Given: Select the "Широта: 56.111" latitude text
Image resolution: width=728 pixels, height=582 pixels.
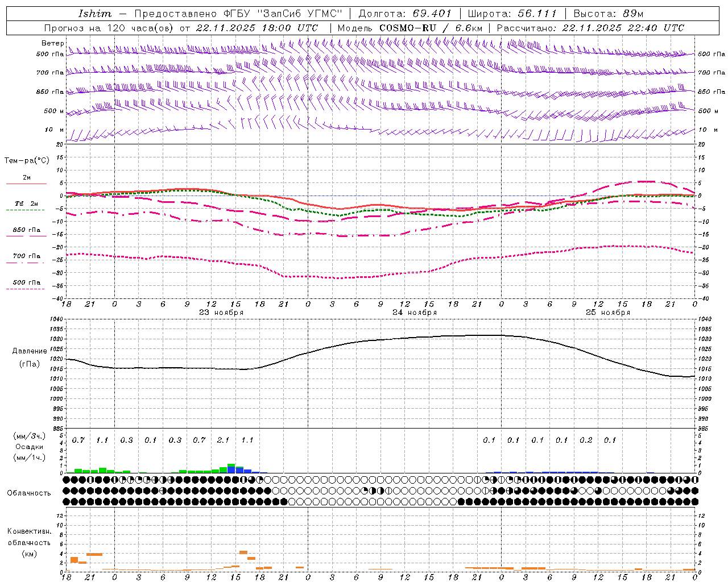Looking at the screenshot, I should click(x=512, y=14).
